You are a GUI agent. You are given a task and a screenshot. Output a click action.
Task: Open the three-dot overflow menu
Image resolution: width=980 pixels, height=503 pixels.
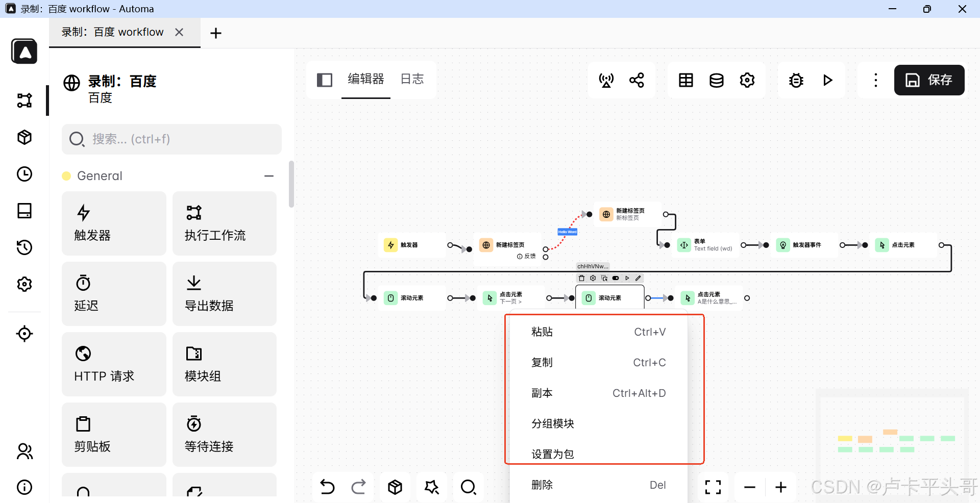[875, 80]
